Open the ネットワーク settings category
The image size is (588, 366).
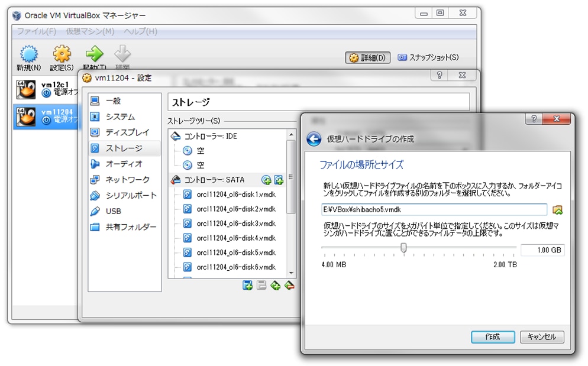(x=124, y=180)
